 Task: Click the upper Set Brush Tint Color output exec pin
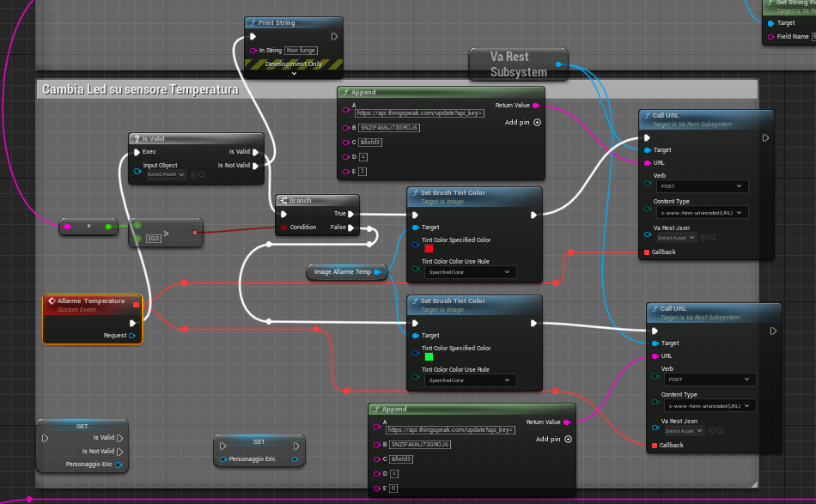[x=533, y=215]
